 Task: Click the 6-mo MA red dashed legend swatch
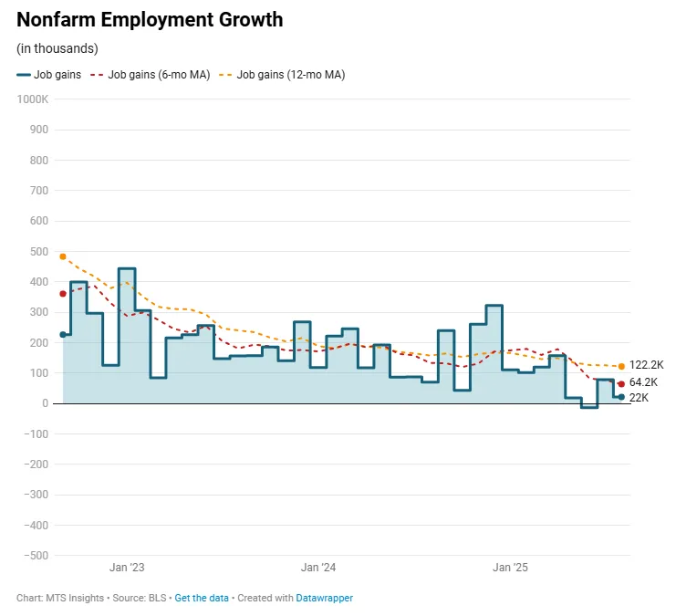click(x=98, y=75)
